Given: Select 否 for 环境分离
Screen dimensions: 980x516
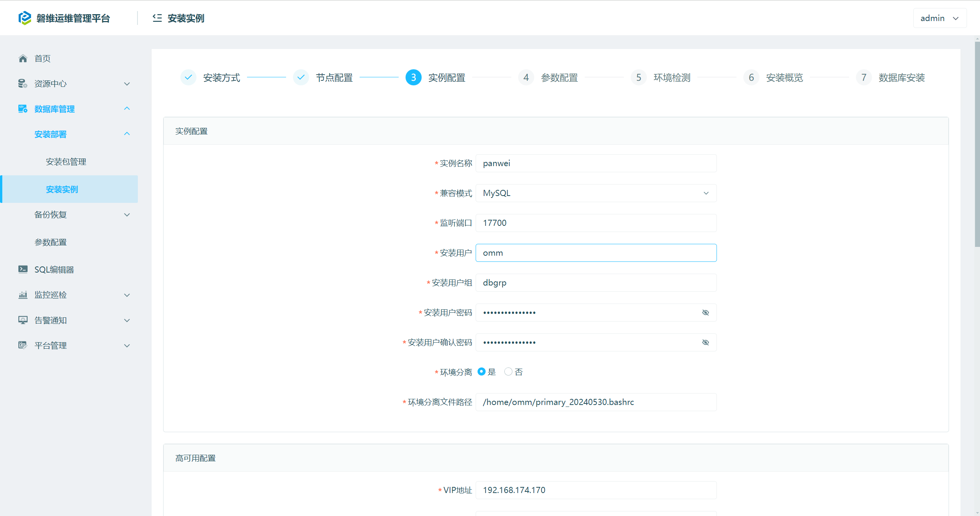Looking at the screenshot, I should tap(508, 372).
